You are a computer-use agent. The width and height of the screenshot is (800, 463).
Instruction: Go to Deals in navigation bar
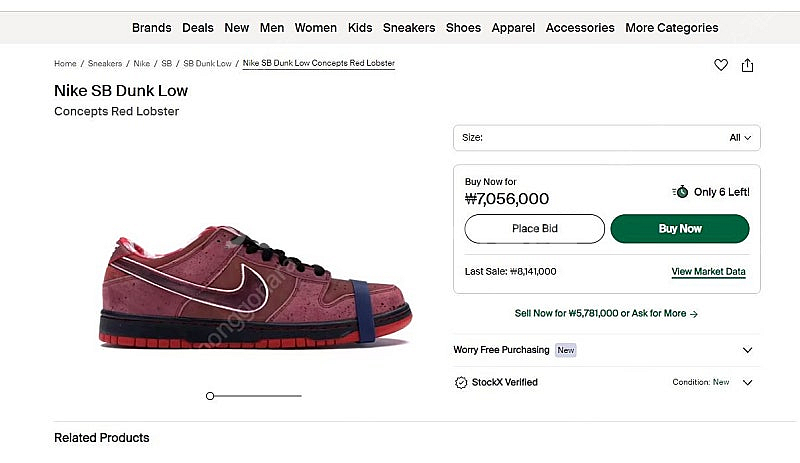[x=197, y=28]
